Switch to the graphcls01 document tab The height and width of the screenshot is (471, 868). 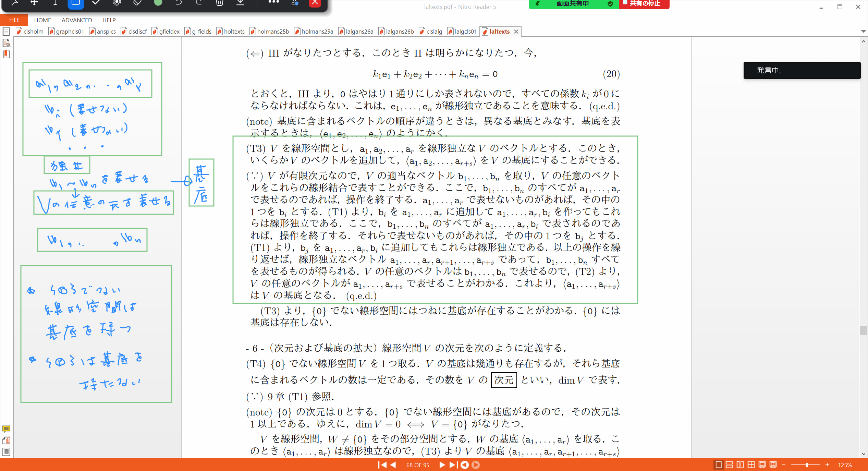(66, 32)
